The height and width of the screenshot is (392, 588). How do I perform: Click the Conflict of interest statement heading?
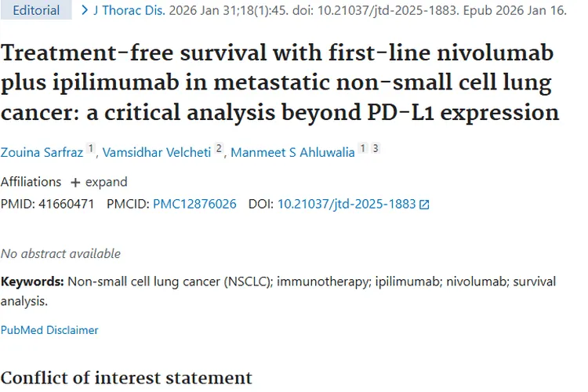tap(126, 378)
